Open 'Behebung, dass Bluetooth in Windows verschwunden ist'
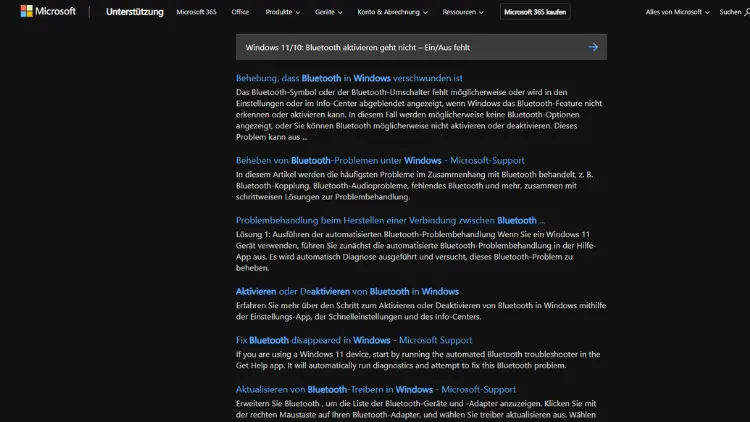750x422 pixels. coord(349,78)
